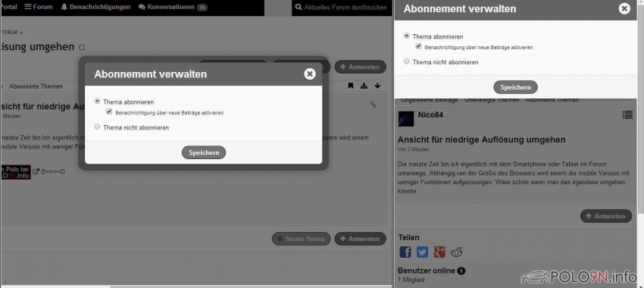Click the external link icon before B====D
The height and width of the screenshot is (288, 644).
pos(36,171)
